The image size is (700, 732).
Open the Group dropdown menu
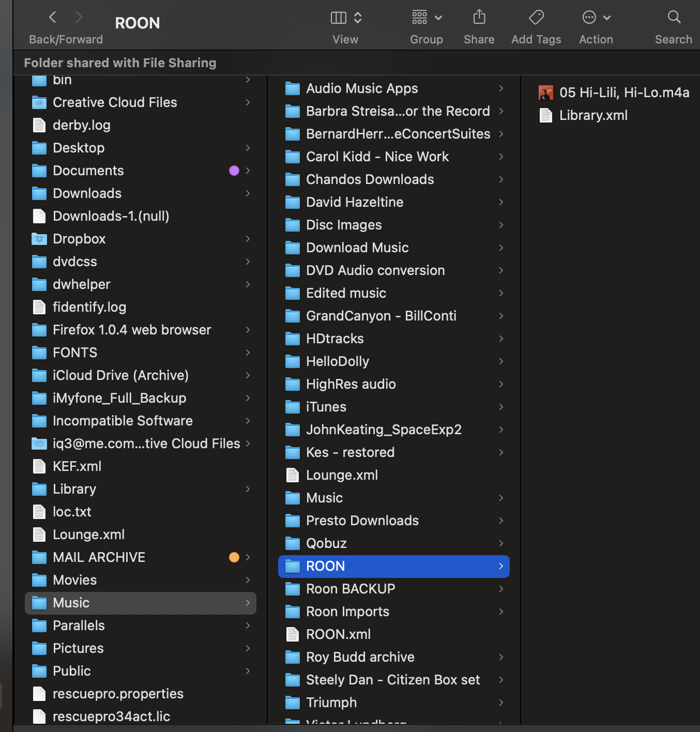coord(427,18)
